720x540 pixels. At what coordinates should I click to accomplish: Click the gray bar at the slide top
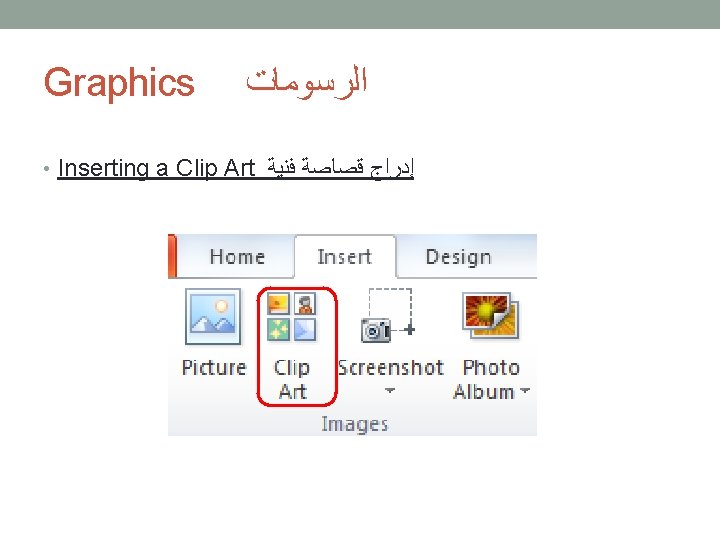pos(360,14)
